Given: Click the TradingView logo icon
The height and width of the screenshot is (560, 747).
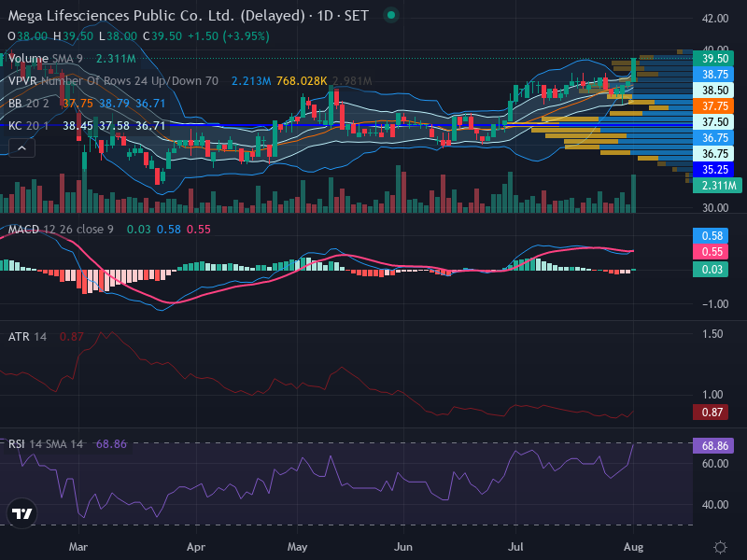Looking at the screenshot, I should tap(21, 513).
